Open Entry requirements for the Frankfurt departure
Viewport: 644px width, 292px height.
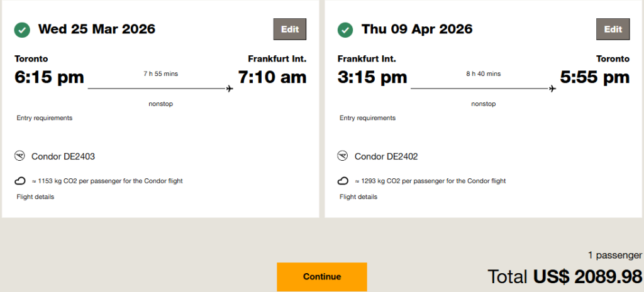tap(367, 118)
